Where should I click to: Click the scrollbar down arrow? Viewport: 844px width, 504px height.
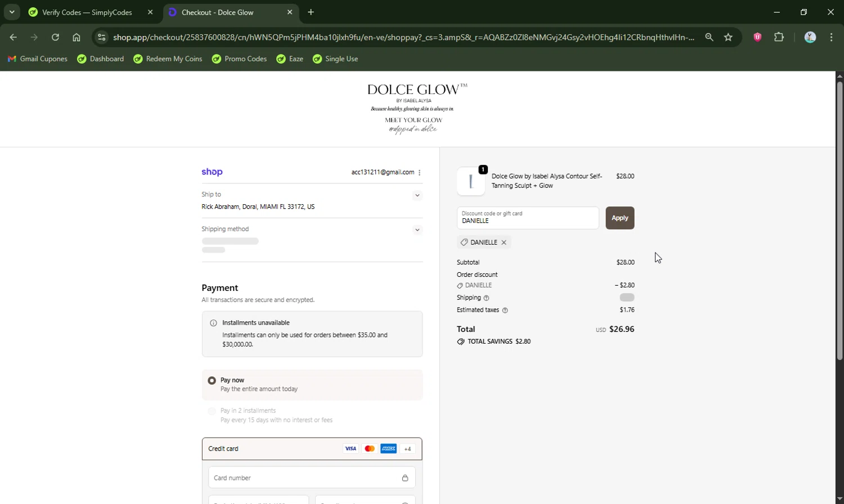(839, 499)
